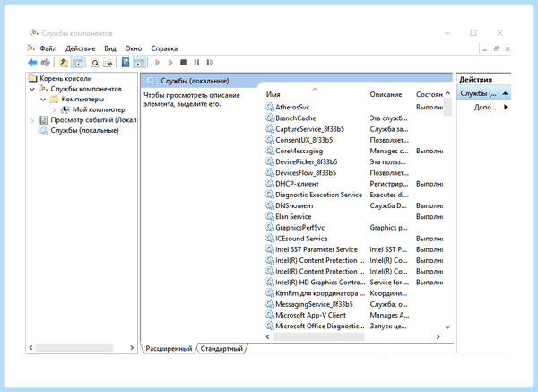Sort by the Описание column header
538x392 pixels.
[386, 94]
